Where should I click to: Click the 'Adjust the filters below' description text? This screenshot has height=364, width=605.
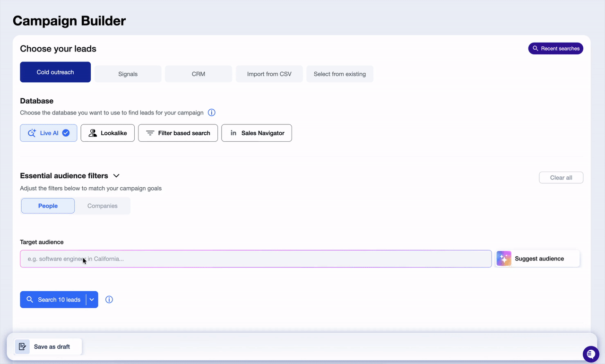(x=91, y=188)
